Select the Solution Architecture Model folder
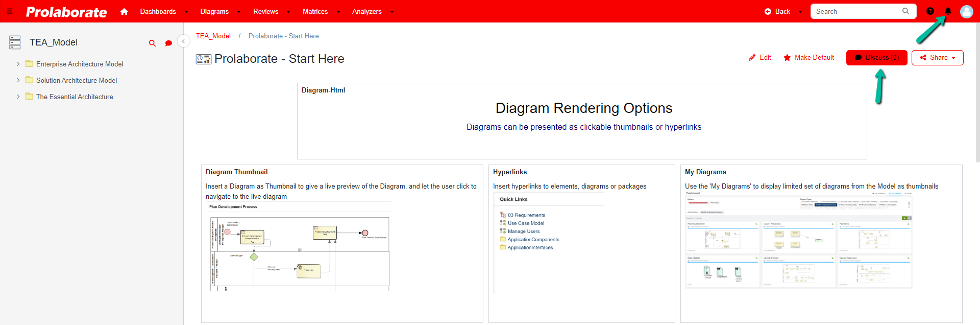The width and height of the screenshot is (980, 325). tap(77, 80)
